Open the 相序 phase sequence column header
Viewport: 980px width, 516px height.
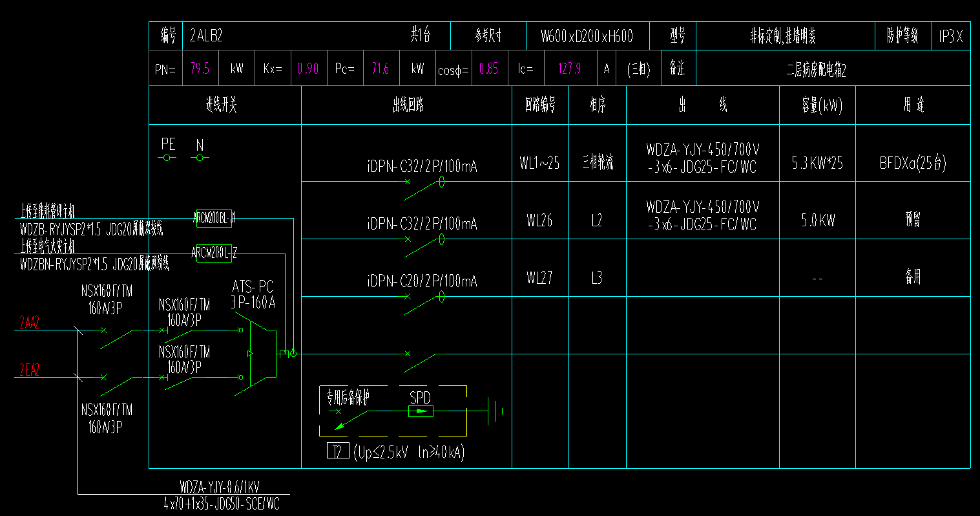pos(596,105)
